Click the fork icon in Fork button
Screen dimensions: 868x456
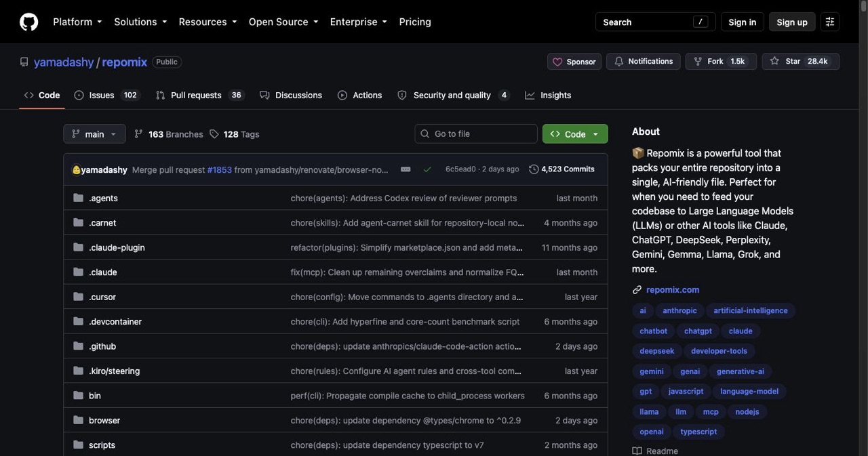(698, 62)
